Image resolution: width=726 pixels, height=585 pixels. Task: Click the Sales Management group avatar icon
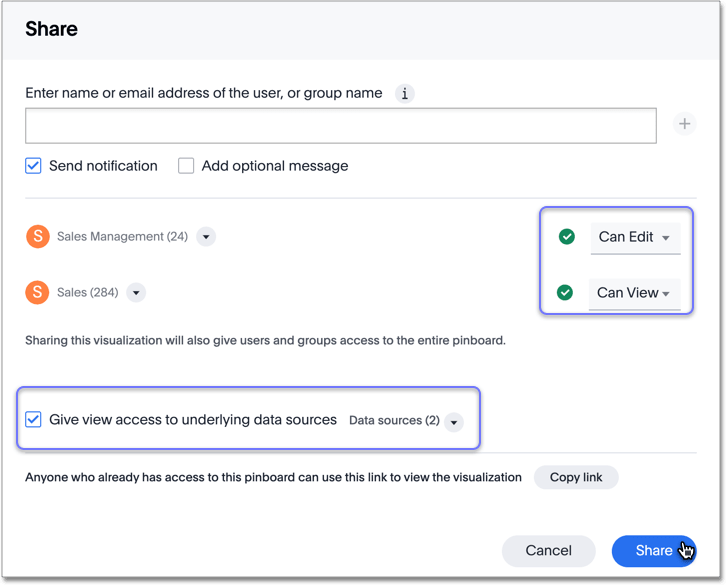point(37,237)
